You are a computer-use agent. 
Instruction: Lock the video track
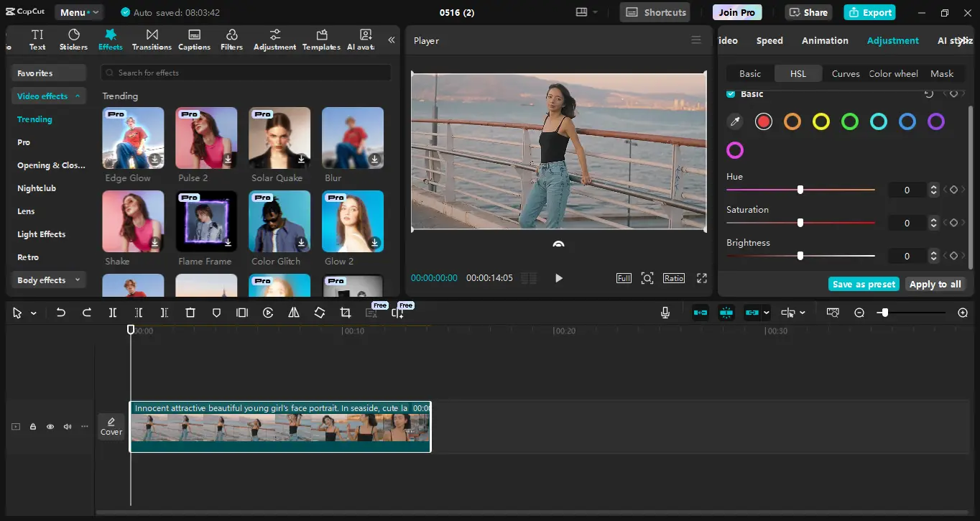(32, 426)
